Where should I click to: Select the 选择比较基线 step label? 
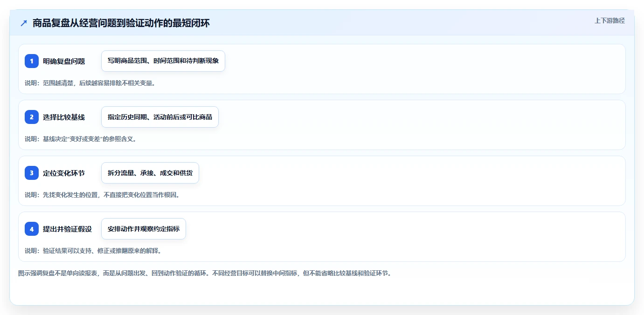tap(64, 117)
